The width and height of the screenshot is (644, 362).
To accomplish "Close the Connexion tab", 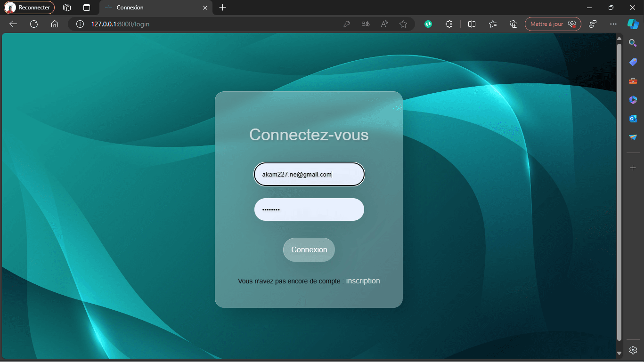I will [205, 8].
